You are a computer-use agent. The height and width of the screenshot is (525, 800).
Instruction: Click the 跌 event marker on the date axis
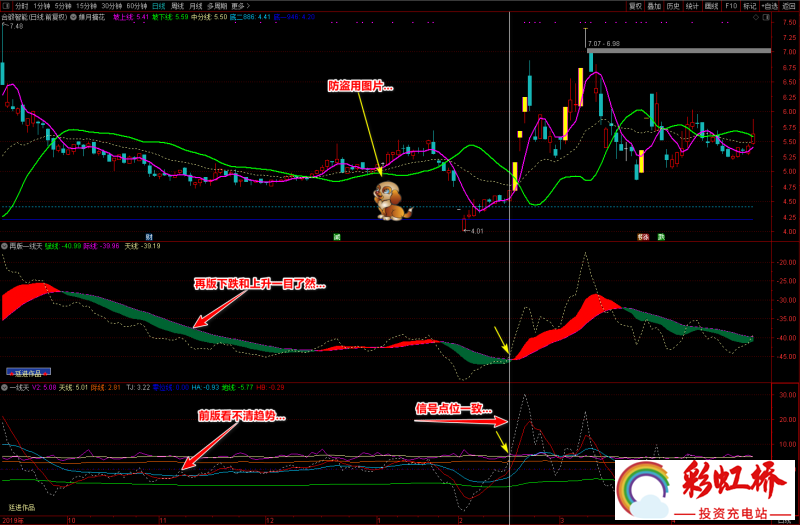click(661, 237)
